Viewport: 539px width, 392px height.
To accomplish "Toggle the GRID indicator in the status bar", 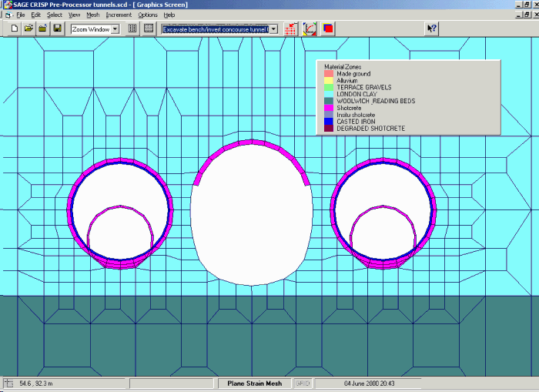I will [x=303, y=384].
